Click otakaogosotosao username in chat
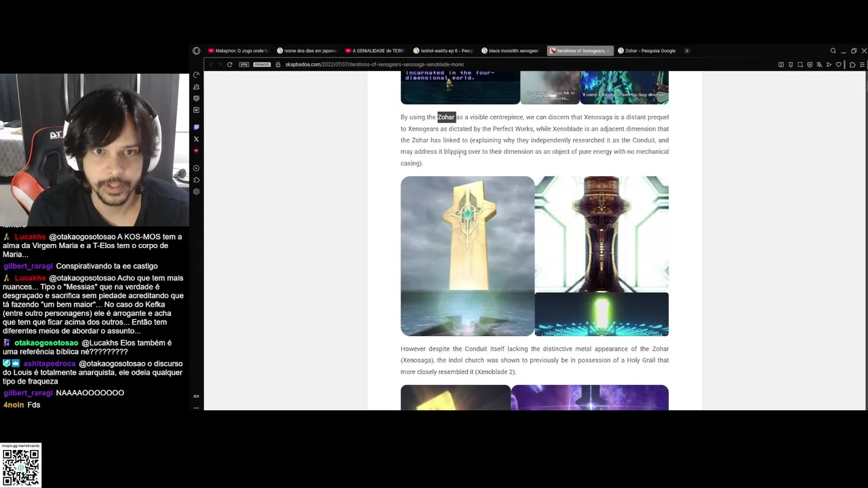868x488 pixels. pyautogui.click(x=46, y=343)
